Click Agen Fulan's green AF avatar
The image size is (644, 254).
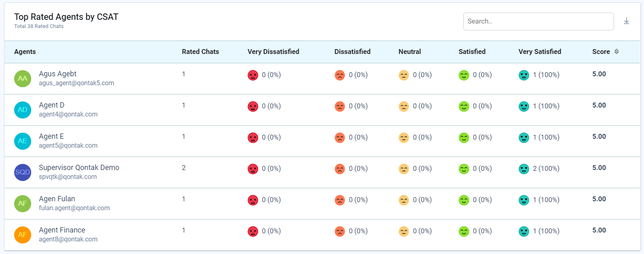pos(23,204)
